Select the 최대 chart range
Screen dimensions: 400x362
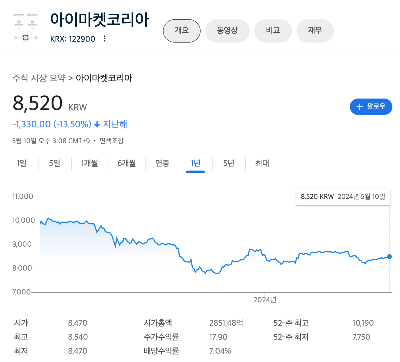point(262,163)
